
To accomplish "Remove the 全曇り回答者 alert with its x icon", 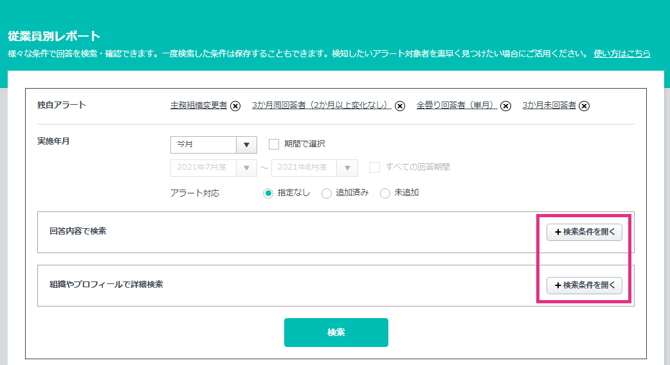I will pyautogui.click(x=505, y=106).
